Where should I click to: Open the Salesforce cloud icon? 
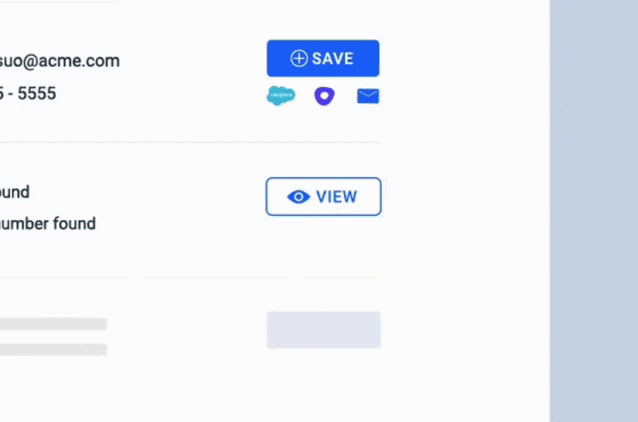pyautogui.click(x=281, y=96)
